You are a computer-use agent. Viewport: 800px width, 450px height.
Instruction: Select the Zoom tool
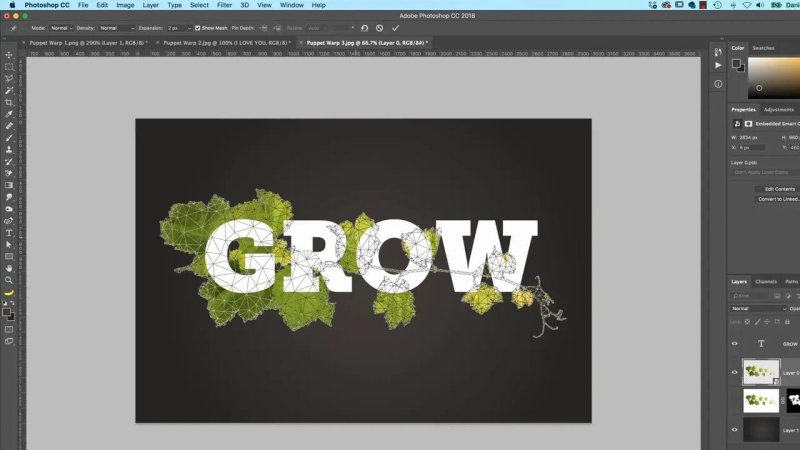coord(9,280)
